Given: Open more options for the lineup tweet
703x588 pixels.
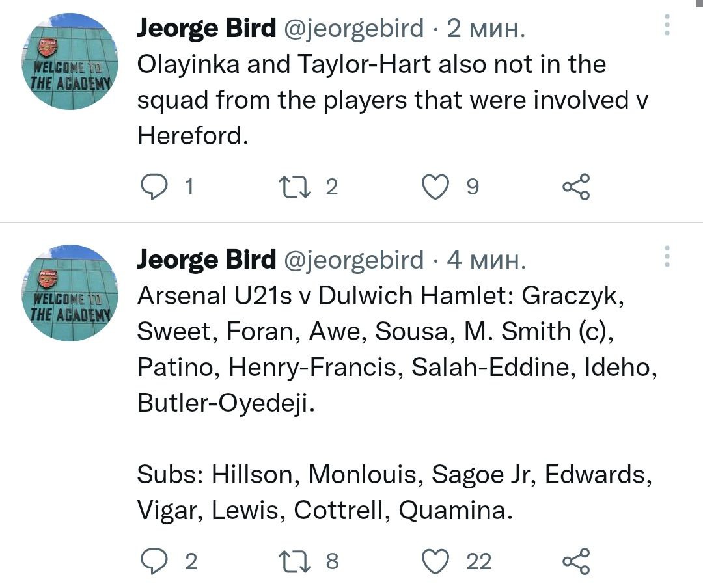Looking at the screenshot, I should point(667,257).
